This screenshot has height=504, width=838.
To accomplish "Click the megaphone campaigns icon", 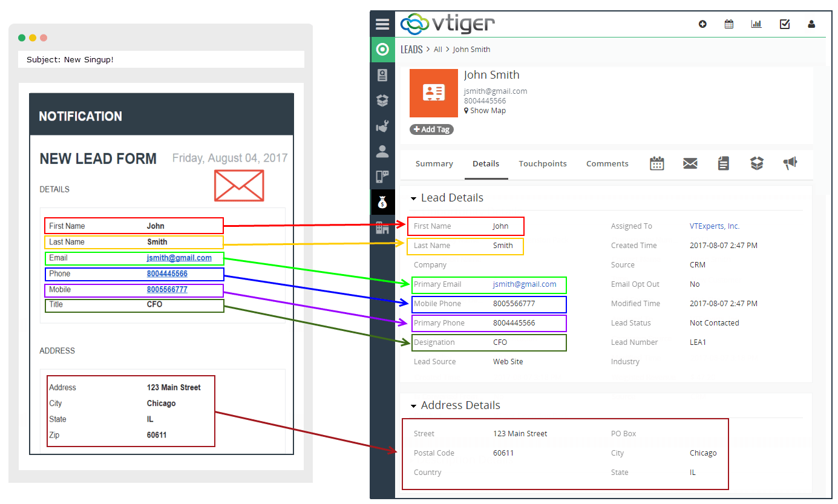I will point(790,163).
